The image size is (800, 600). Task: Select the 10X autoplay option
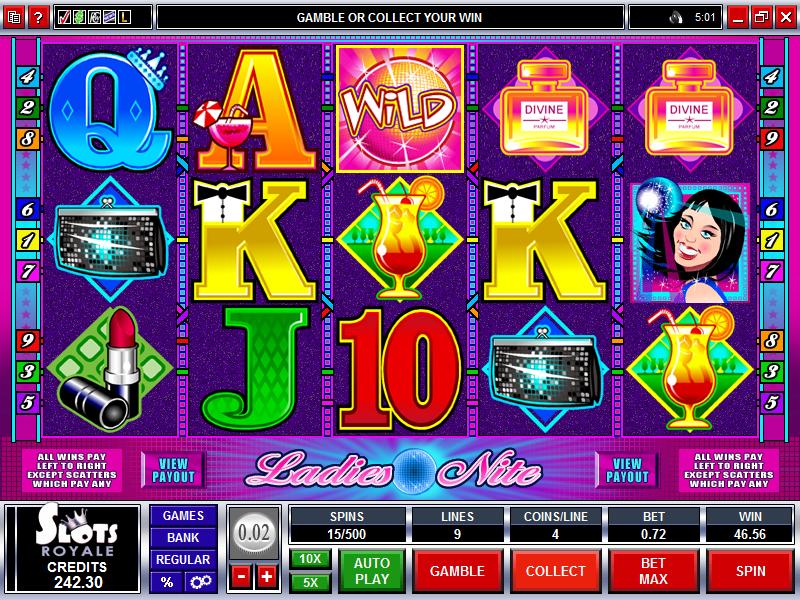point(310,559)
